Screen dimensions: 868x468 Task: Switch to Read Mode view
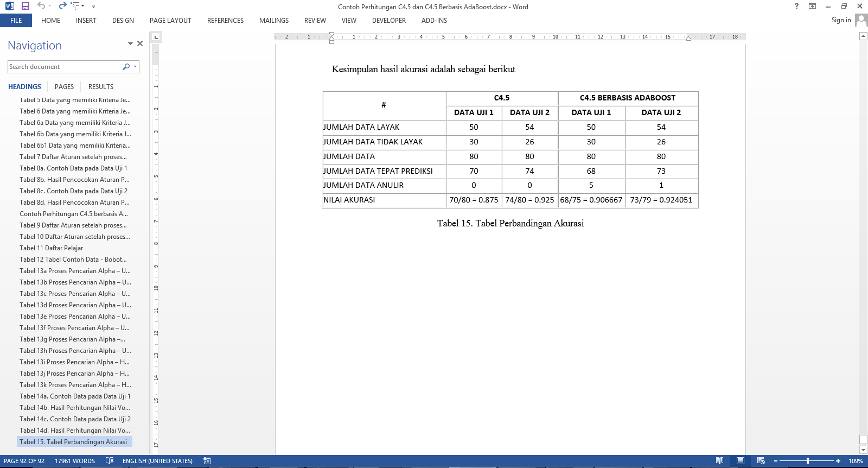[719, 461]
